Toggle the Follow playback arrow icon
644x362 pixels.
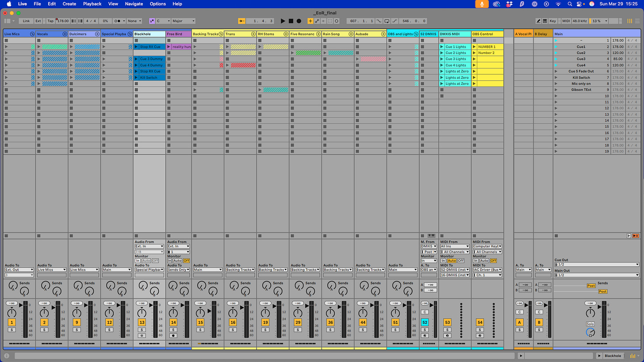point(241,21)
